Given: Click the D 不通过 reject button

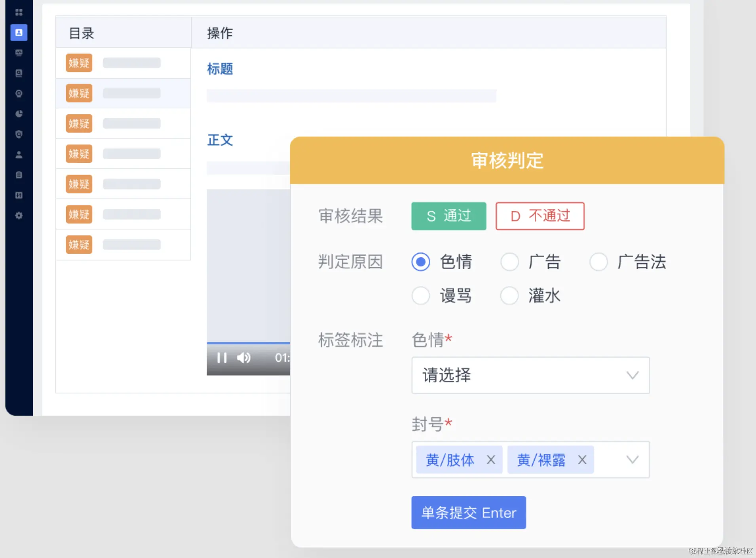Looking at the screenshot, I should coord(540,216).
